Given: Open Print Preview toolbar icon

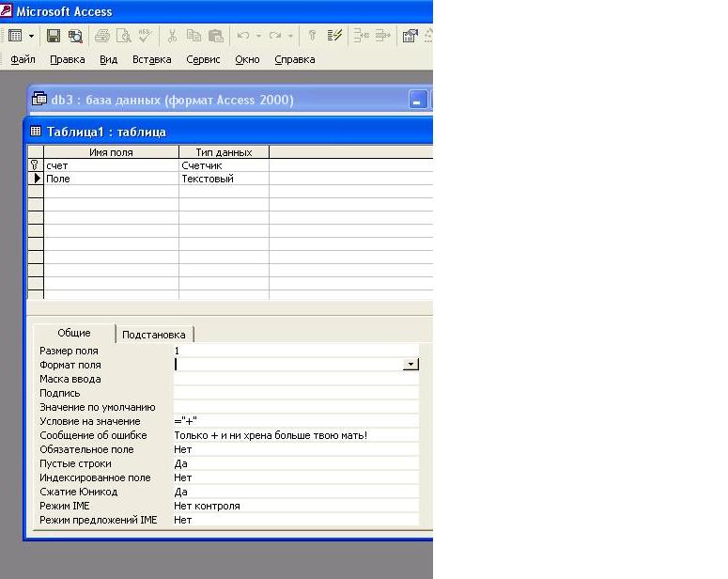Looking at the screenshot, I should [123, 36].
